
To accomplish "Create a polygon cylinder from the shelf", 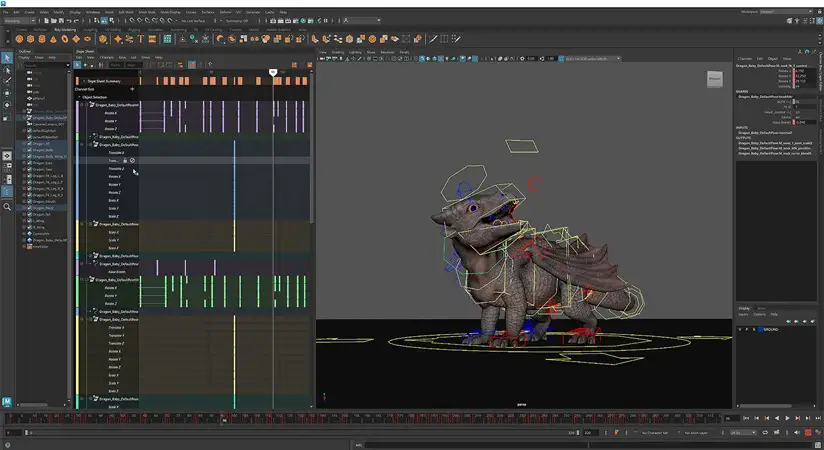I will (42, 39).
